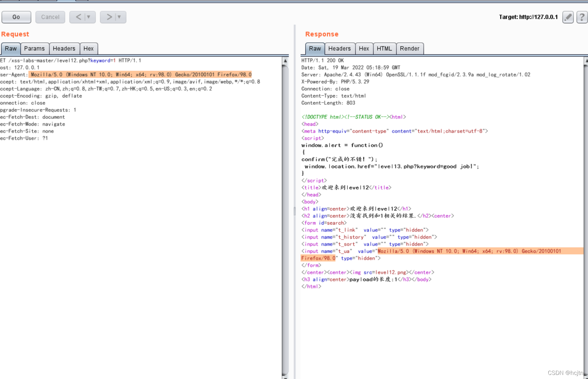The image size is (588, 379).
Task: Open the Response Render tab
Action: (410, 49)
